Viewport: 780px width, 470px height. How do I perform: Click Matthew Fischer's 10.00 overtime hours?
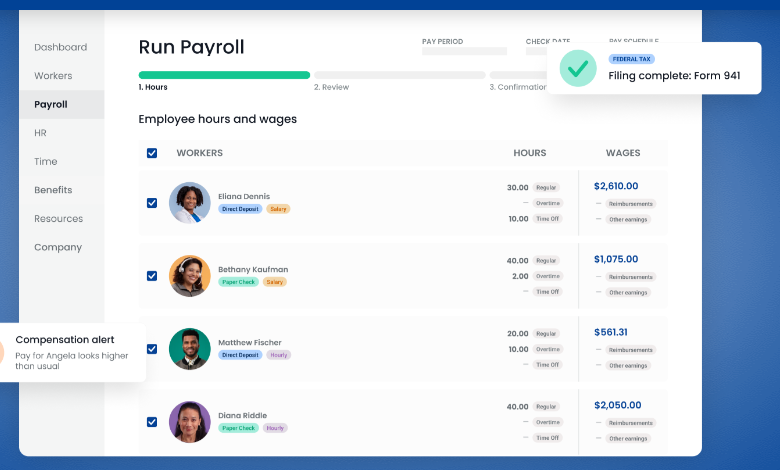(518, 349)
